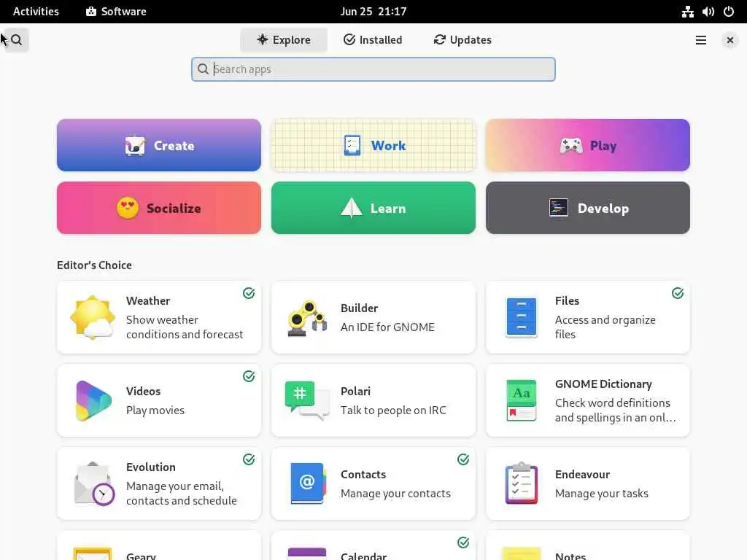This screenshot has height=560, width=747.
Task: Click the network status icon
Action: click(687, 12)
